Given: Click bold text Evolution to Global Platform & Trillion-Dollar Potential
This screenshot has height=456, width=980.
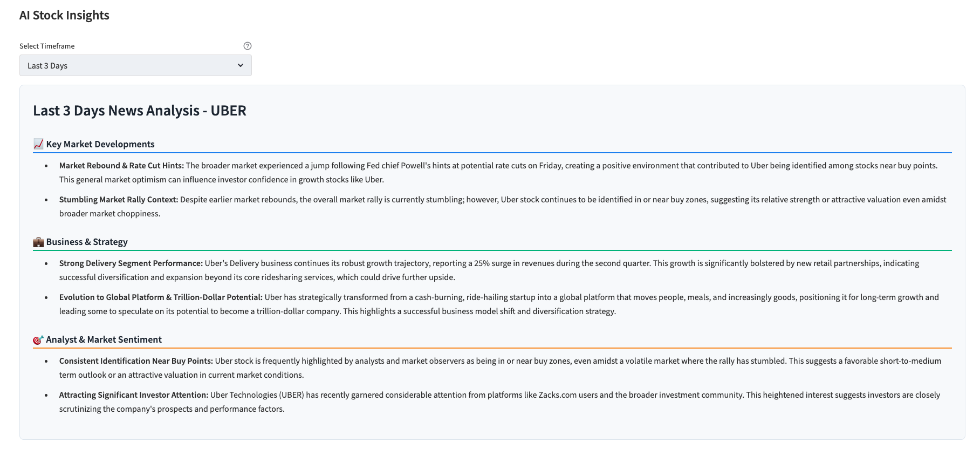Looking at the screenshot, I should [161, 297].
